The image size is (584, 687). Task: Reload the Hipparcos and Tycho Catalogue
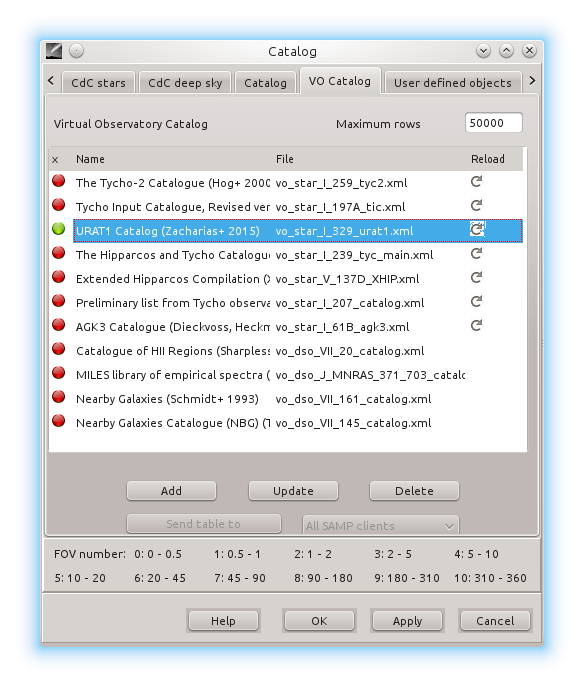(476, 254)
